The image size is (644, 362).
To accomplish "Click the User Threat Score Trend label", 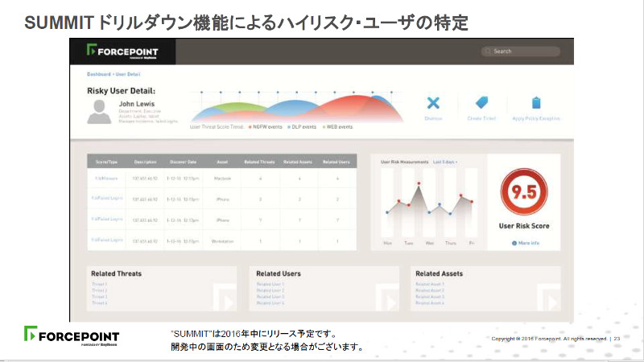I will [x=217, y=127].
